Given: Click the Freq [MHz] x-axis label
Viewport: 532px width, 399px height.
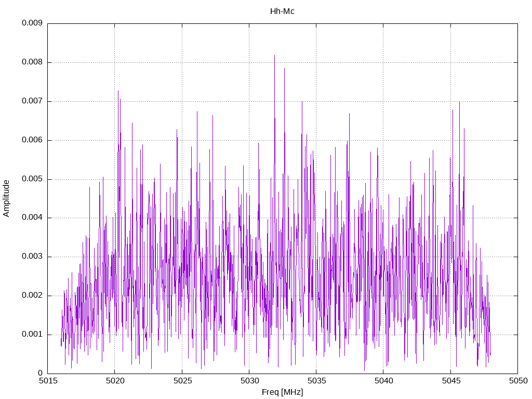Looking at the screenshot, I should [x=282, y=392].
